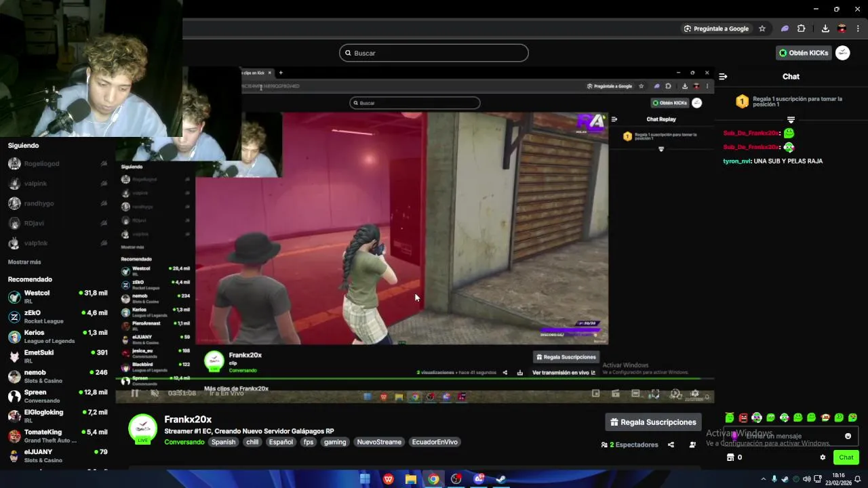This screenshot has height=488, width=868.
Task: Click the user icon next to share
Action: pyautogui.click(x=692, y=445)
